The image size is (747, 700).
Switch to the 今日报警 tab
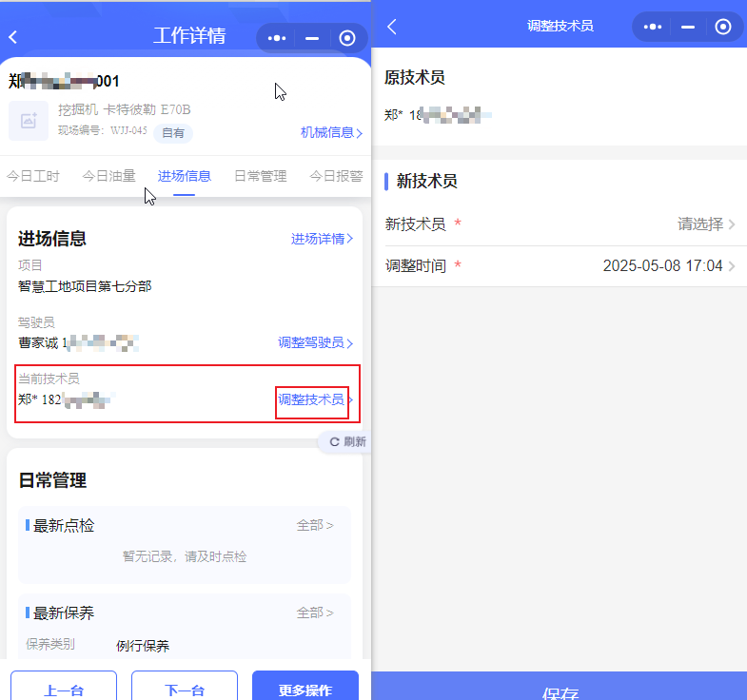[336, 176]
